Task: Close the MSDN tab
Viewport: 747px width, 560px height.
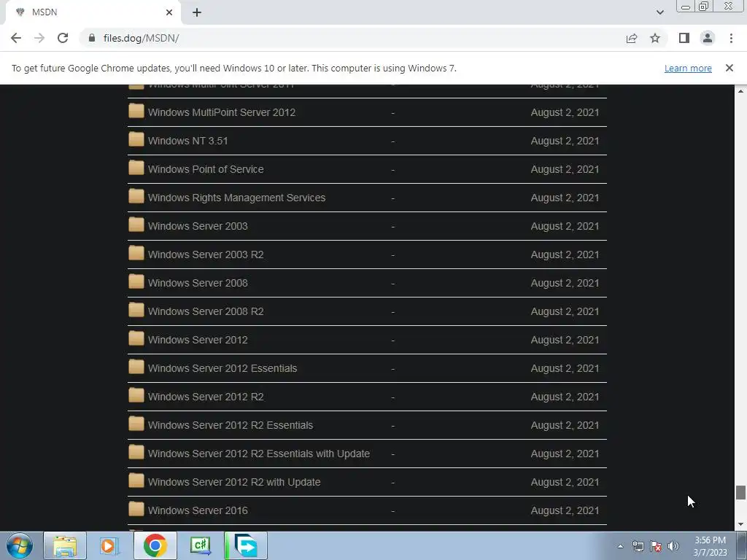Action: tap(169, 12)
